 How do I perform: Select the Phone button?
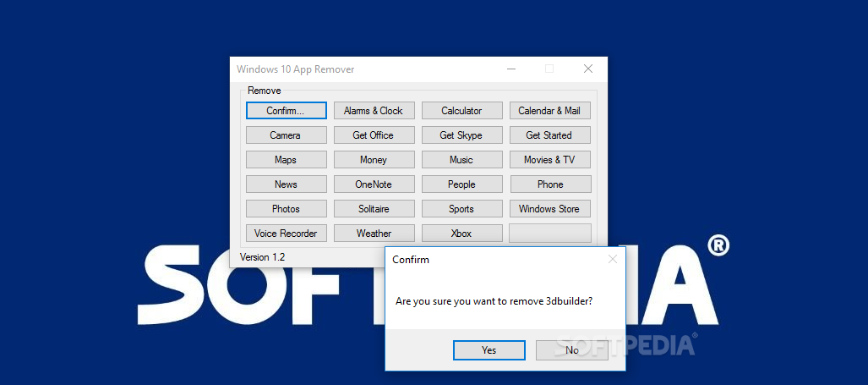pyautogui.click(x=549, y=184)
